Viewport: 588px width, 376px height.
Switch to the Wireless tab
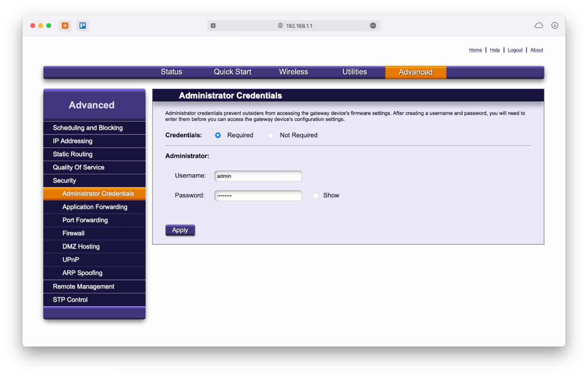pos(293,72)
